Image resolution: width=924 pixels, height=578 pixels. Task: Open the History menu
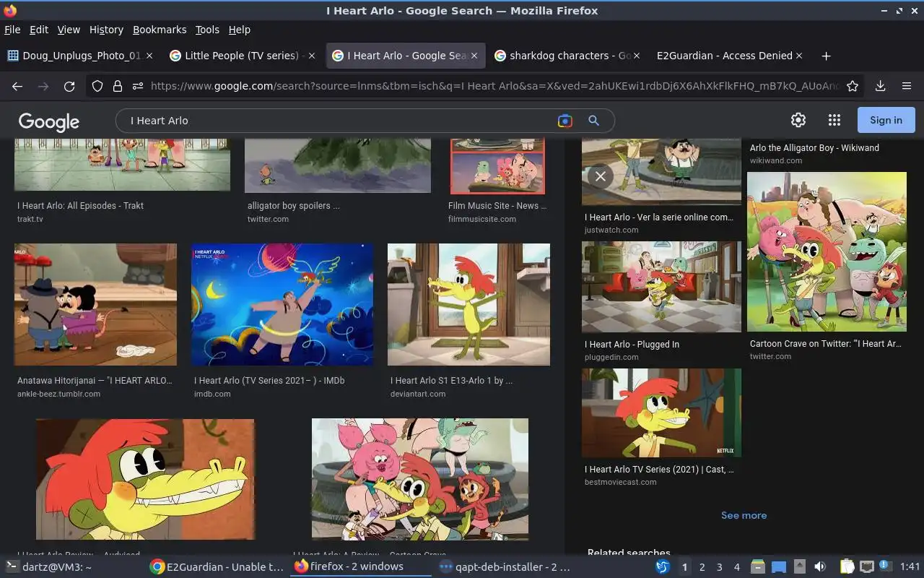pos(106,30)
